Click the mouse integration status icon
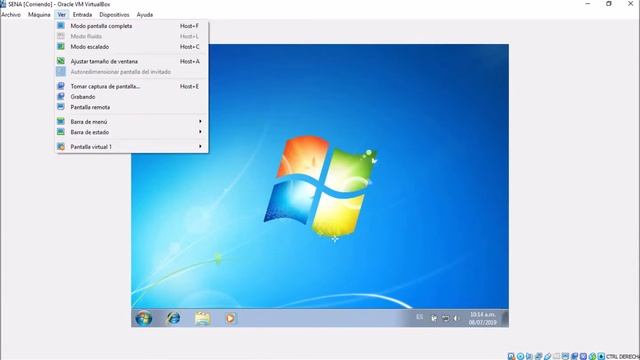 [593, 356]
